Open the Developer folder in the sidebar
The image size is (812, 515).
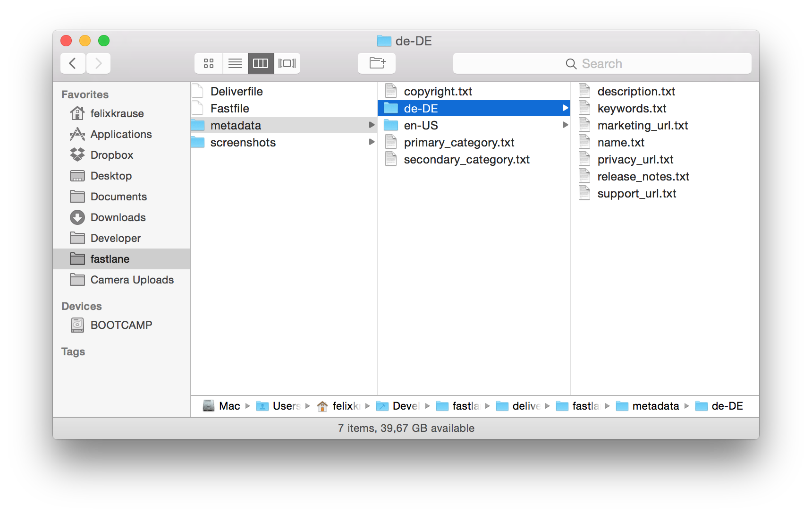tap(121, 238)
